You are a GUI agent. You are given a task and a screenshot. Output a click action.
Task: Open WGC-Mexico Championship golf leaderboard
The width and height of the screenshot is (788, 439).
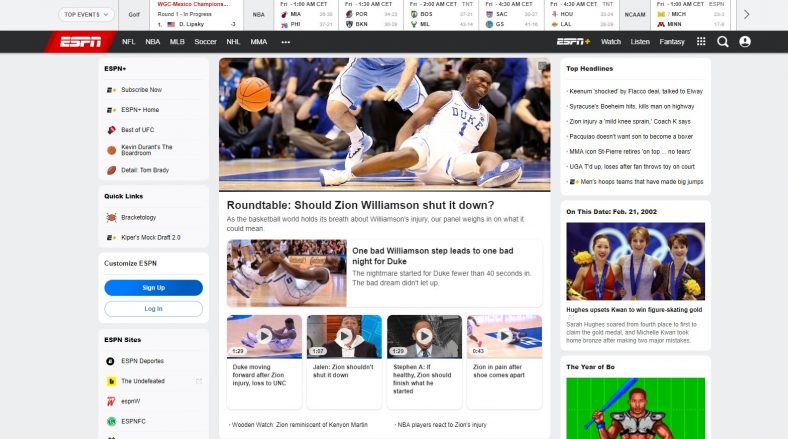pyautogui.click(x=196, y=15)
